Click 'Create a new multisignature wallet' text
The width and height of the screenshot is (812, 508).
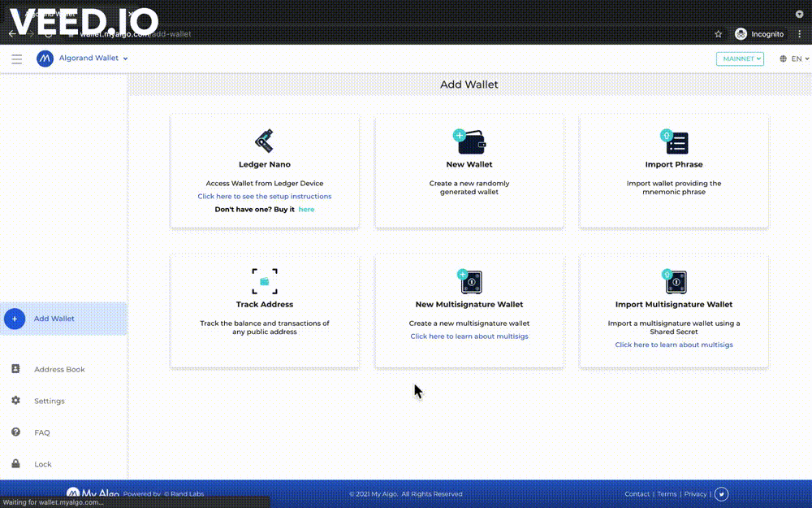469,323
